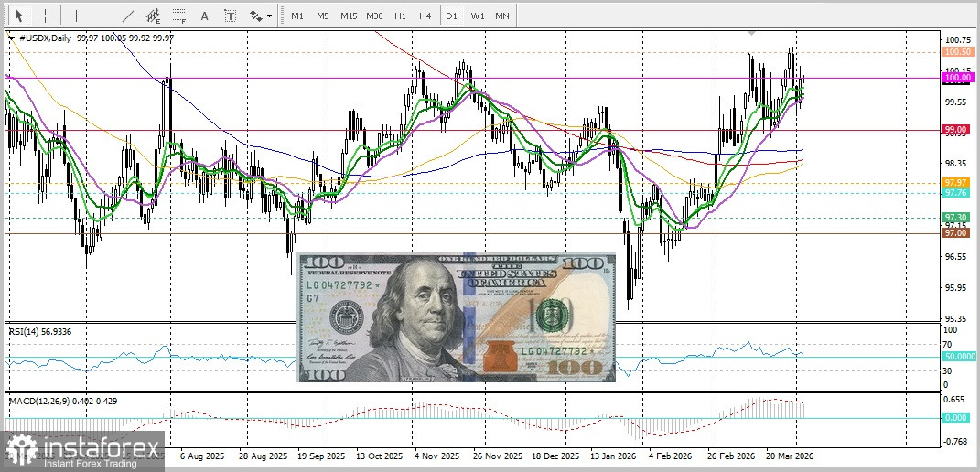The width and height of the screenshot is (980, 472).
Task: Switch to M30 timeframe
Action: (374, 16)
